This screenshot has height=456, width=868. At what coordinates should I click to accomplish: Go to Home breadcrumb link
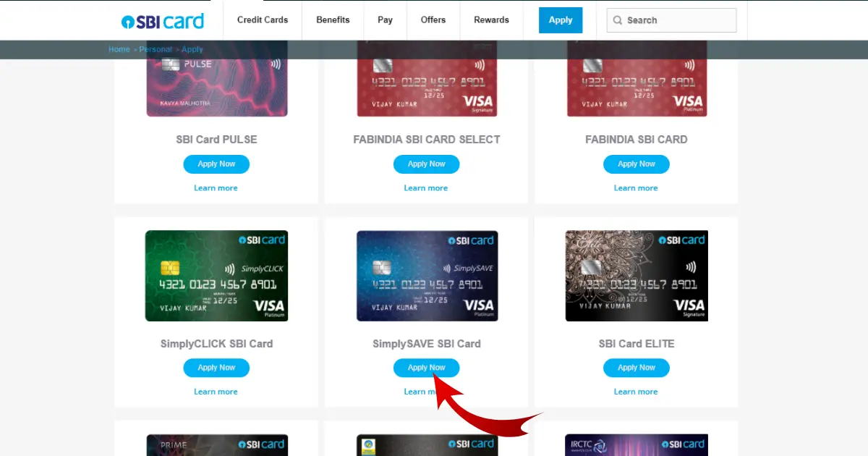tap(119, 49)
